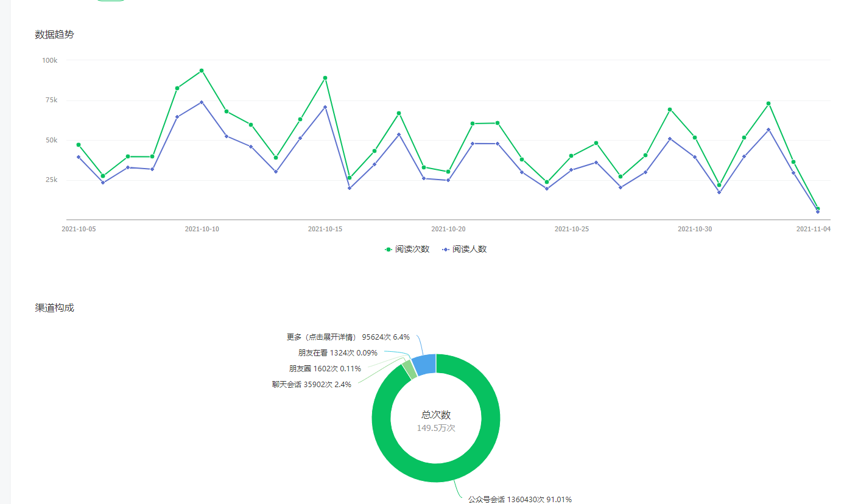Click the 75k y-axis label
Viewport: 858px width, 504px height.
tap(52, 100)
